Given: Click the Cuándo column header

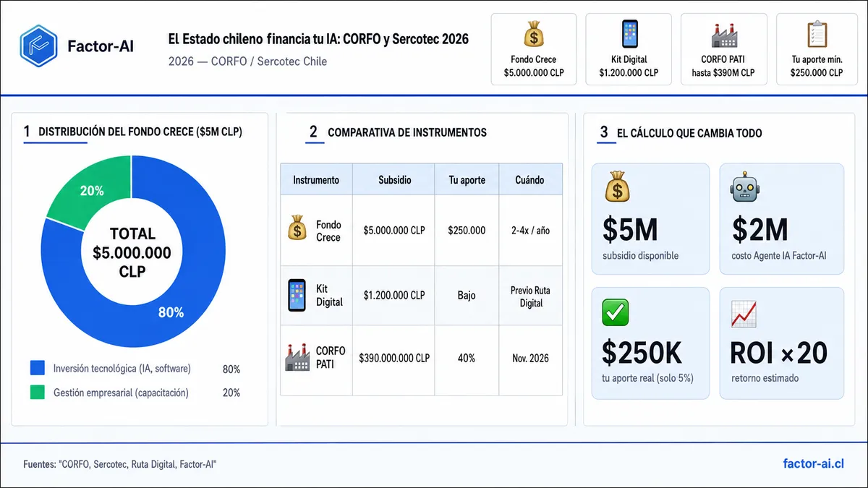Looking at the screenshot, I should 530,179.
